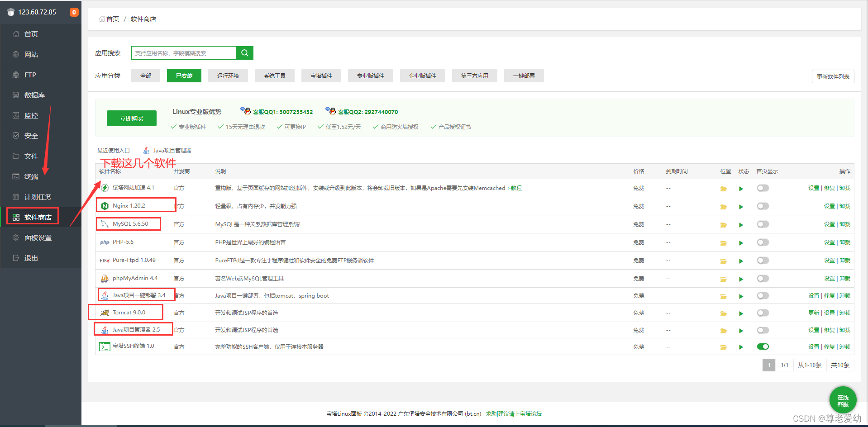
Task: Click the 宝塔SSH终端 terminal icon
Action: [x=105, y=346]
